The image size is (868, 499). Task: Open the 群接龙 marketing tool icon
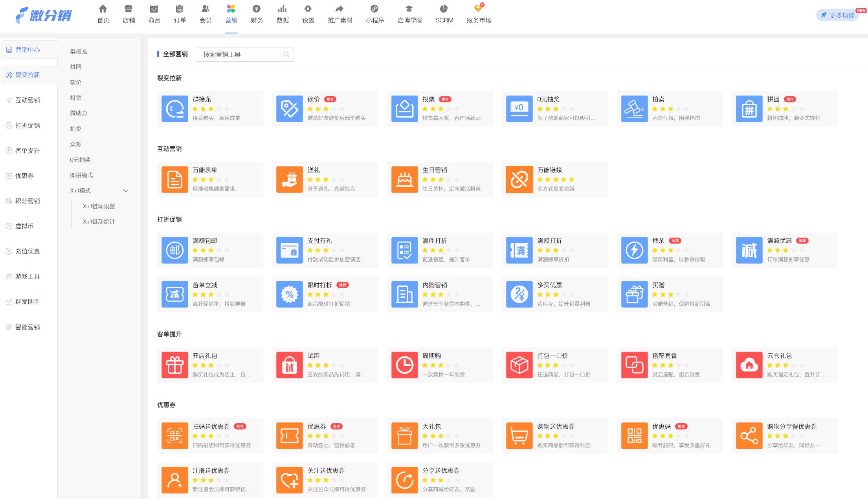click(x=174, y=109)
